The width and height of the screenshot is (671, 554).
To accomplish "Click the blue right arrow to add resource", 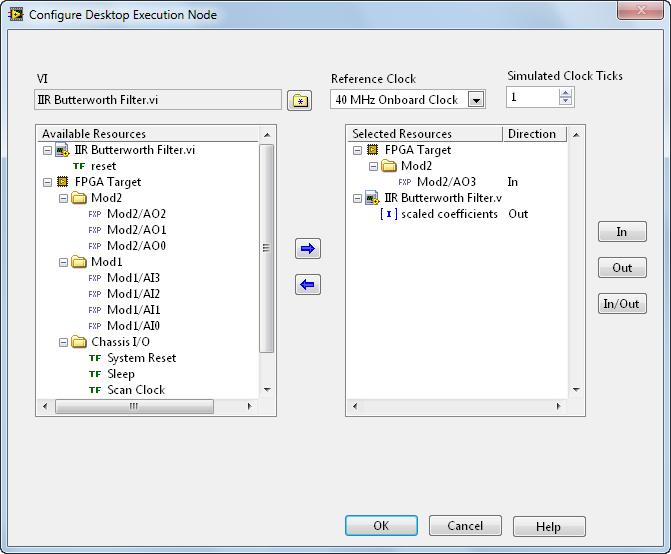I will [308, 249].
